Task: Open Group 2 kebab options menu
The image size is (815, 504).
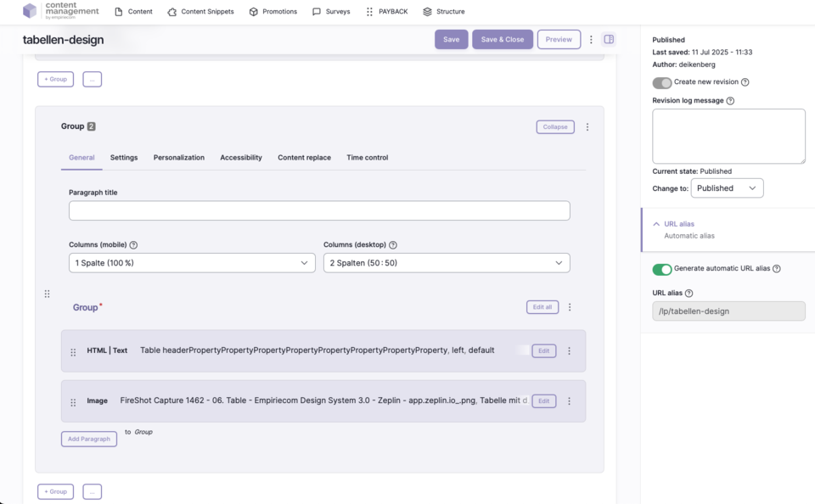Action: tap(587, 127)
